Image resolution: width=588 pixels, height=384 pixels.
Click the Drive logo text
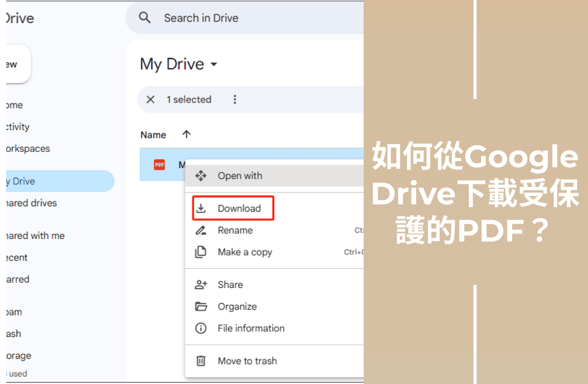click(20, 18)
